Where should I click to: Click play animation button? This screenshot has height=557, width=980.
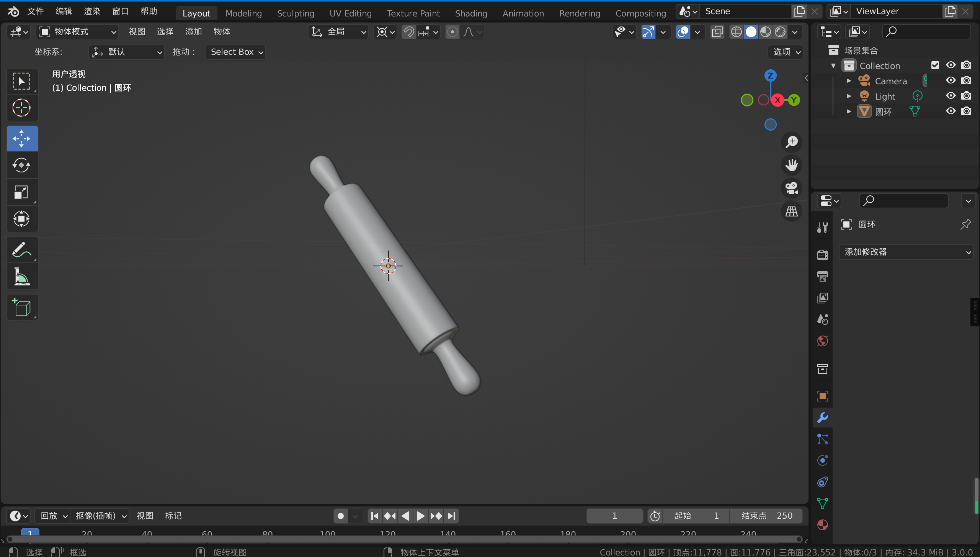[420, 516]
